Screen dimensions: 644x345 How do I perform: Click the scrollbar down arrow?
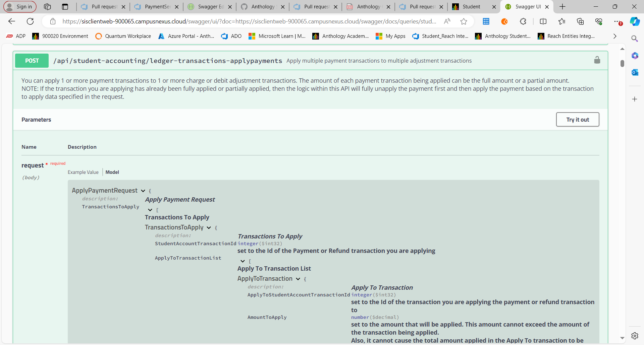coord(622,338)
